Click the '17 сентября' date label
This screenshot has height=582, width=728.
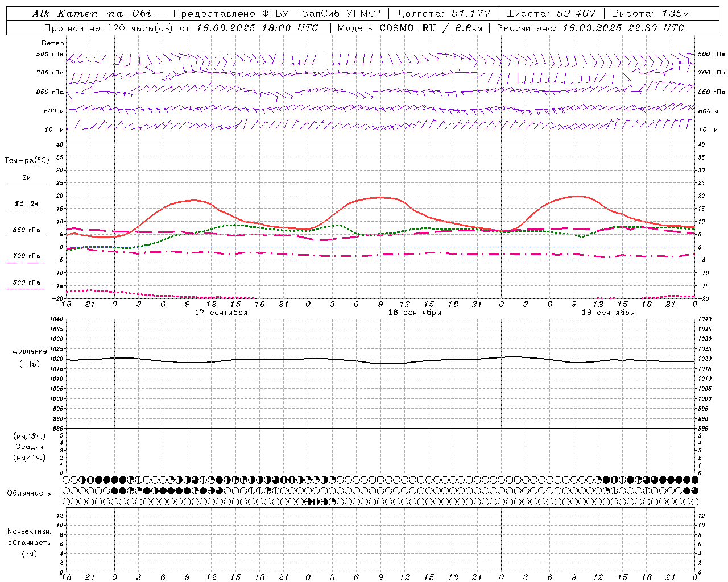click(x=221, y=313)
